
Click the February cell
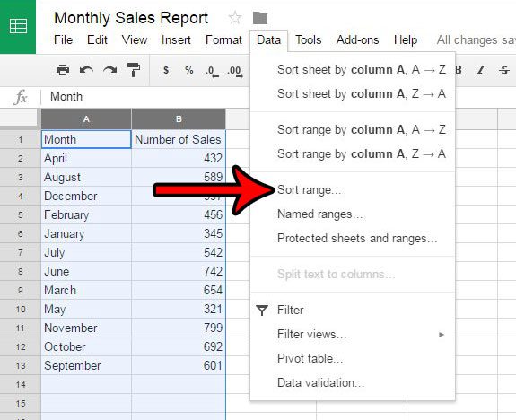(x=86, y=215)
